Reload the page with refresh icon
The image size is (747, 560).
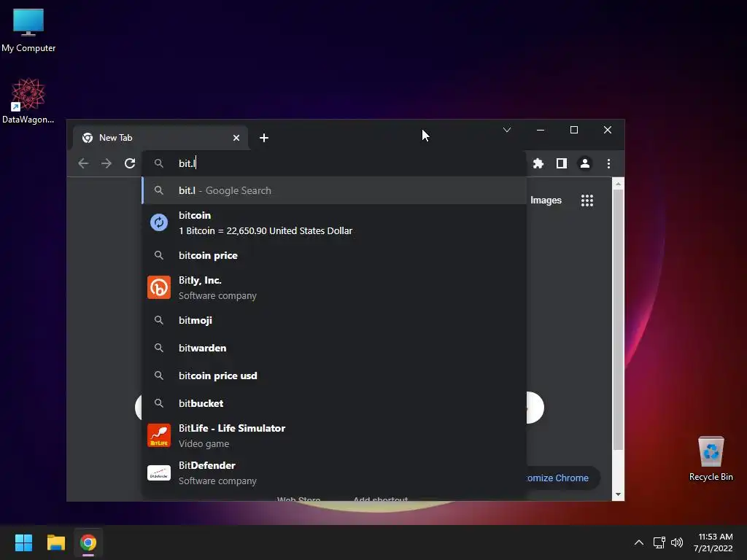130,163
